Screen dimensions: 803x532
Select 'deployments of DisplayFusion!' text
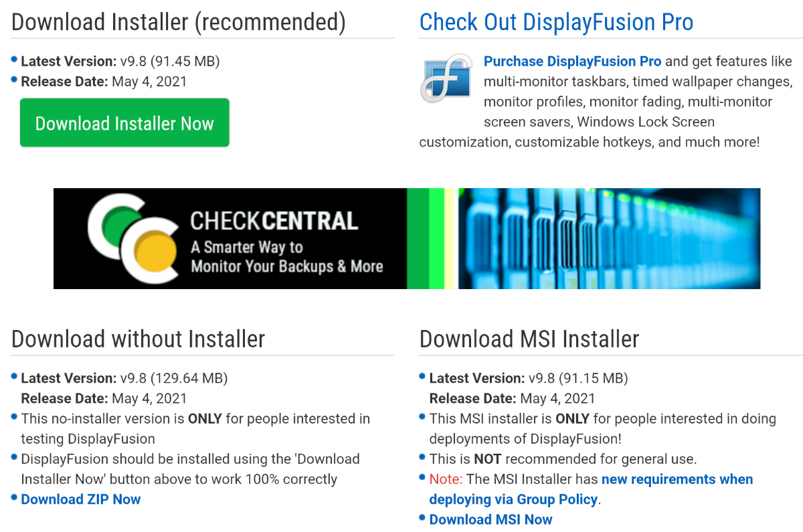[525, 439]
